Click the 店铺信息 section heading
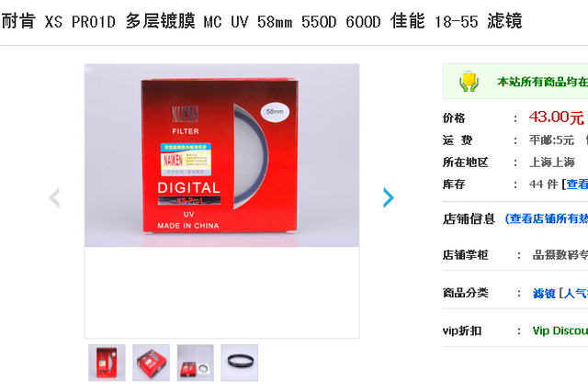Screen dimensions: 588x391 469,218
